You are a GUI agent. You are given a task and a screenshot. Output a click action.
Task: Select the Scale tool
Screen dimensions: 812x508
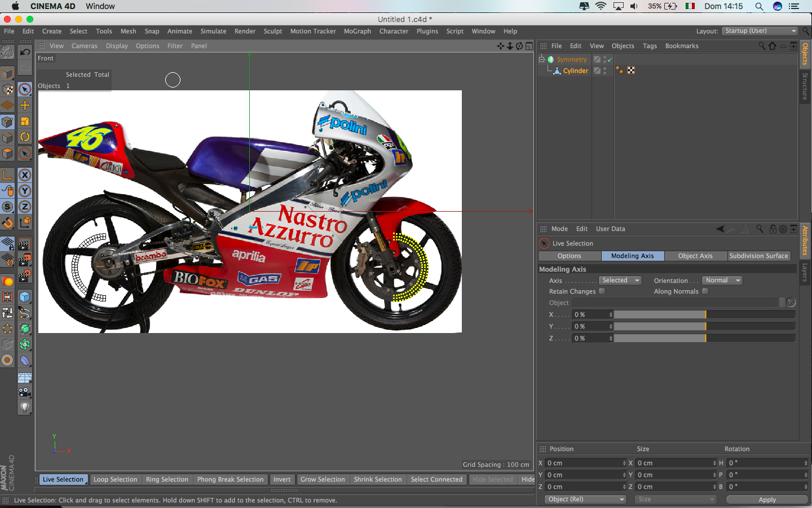point(25,121)
